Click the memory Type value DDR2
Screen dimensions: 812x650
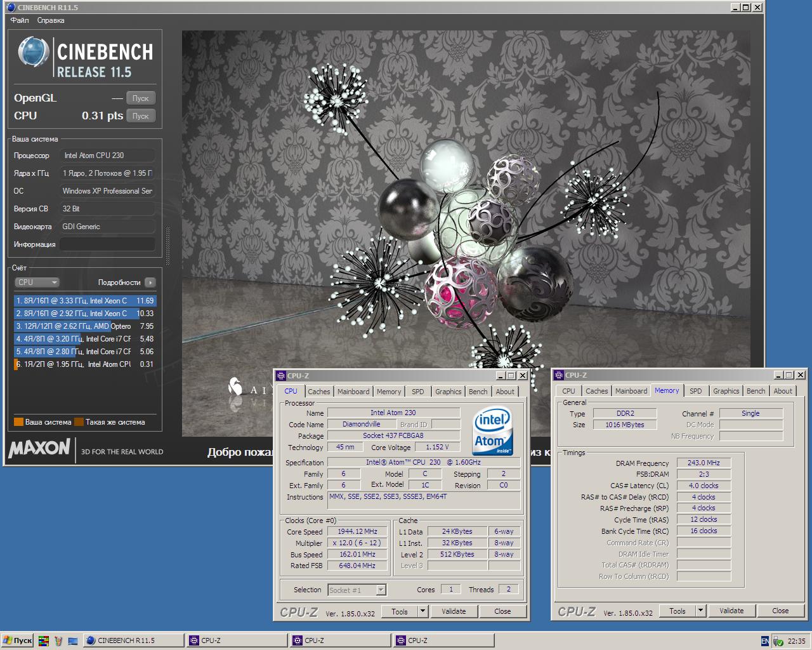pos(625,413)
